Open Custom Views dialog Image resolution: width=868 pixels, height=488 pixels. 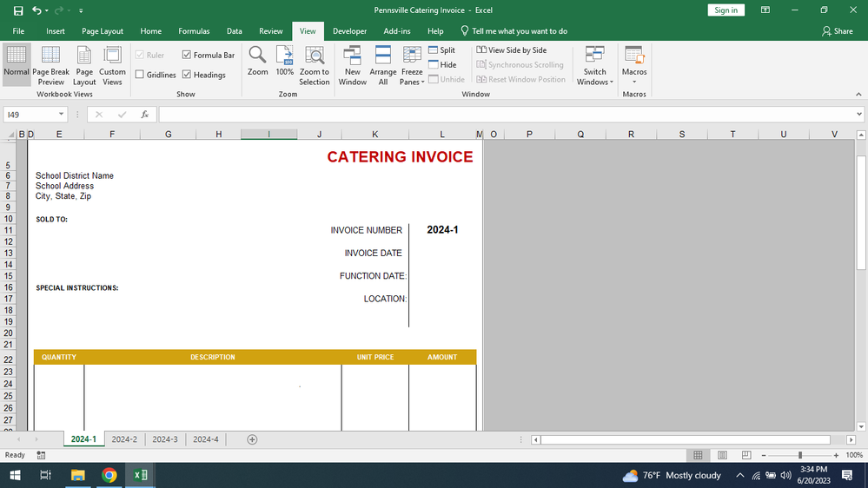point(112,64)
